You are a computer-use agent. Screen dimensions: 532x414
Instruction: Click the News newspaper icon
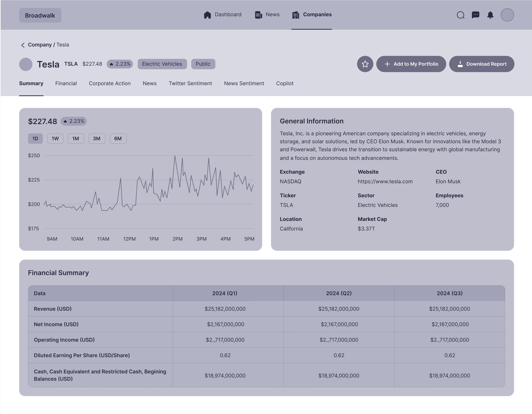click(258, 15)
